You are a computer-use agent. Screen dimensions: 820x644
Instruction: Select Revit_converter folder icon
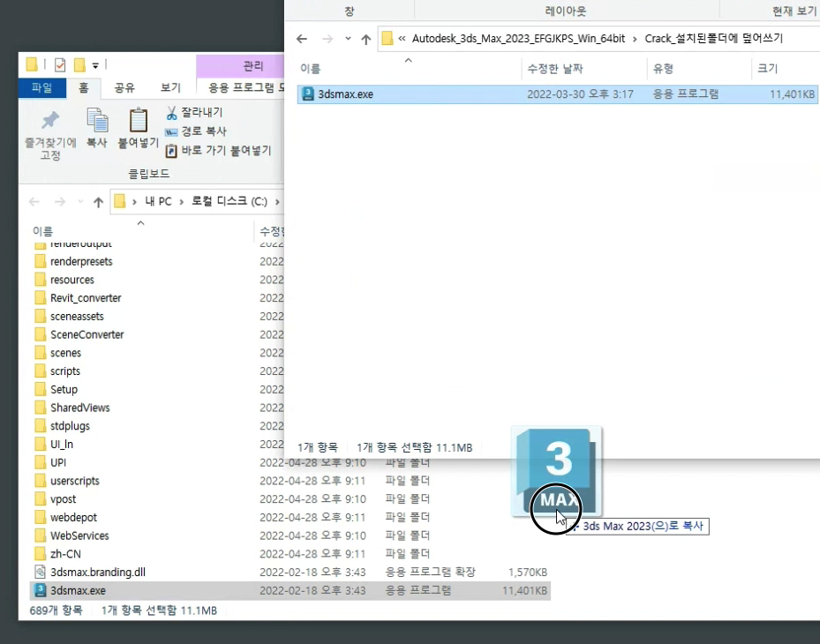tap(41, 298)
